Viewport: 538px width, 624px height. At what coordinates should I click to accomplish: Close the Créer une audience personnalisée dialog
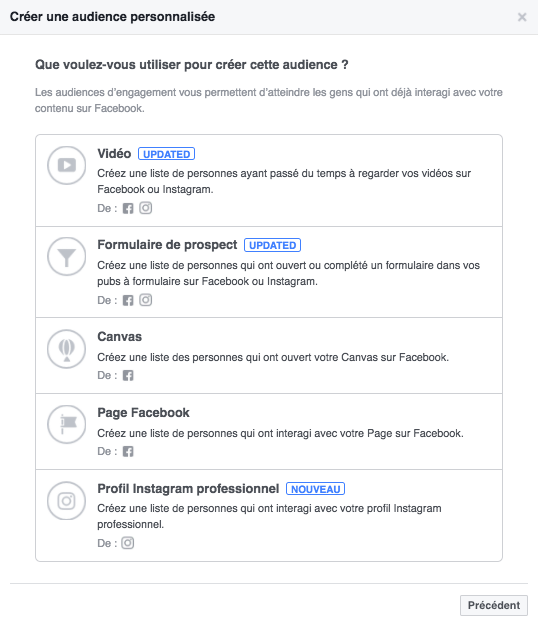[x=522, y=17]
